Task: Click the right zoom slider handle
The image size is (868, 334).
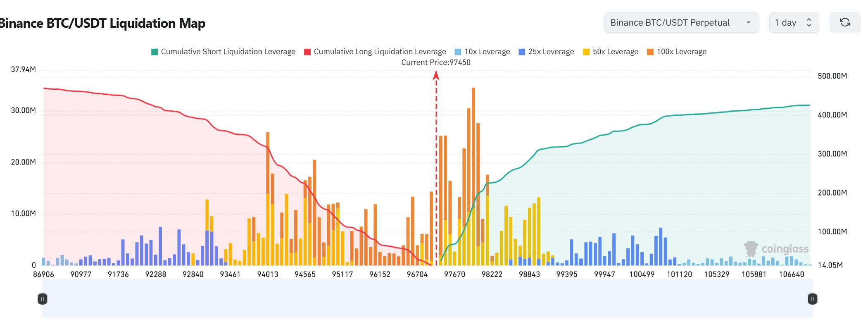Action: [812, 299]
